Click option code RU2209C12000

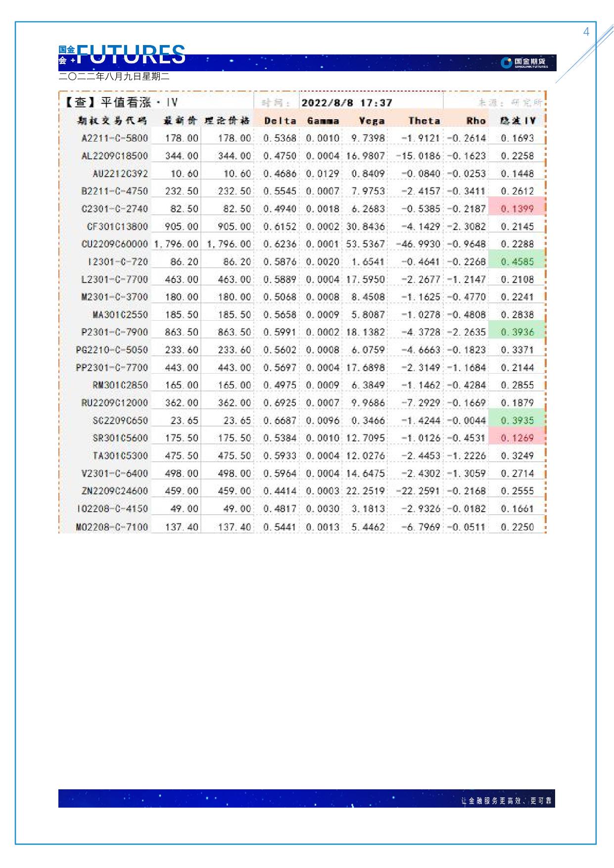(x=115, y=403)
